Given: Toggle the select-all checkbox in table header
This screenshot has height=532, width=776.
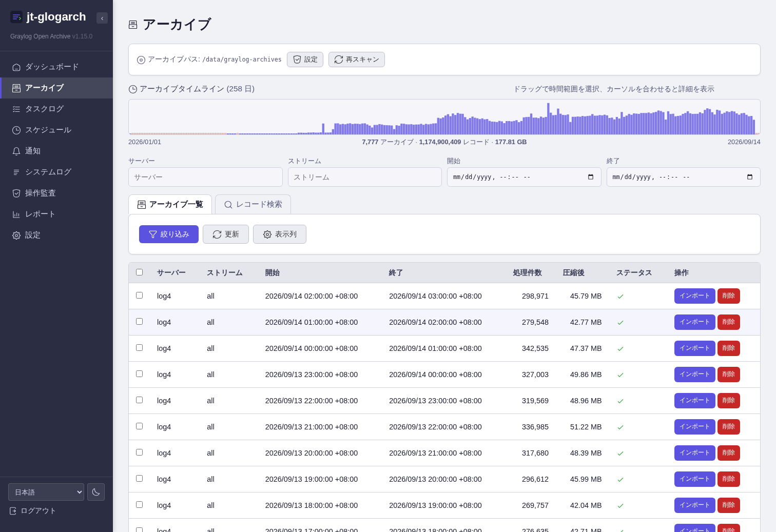Looking at the screenshot, I should click(139, 272).
